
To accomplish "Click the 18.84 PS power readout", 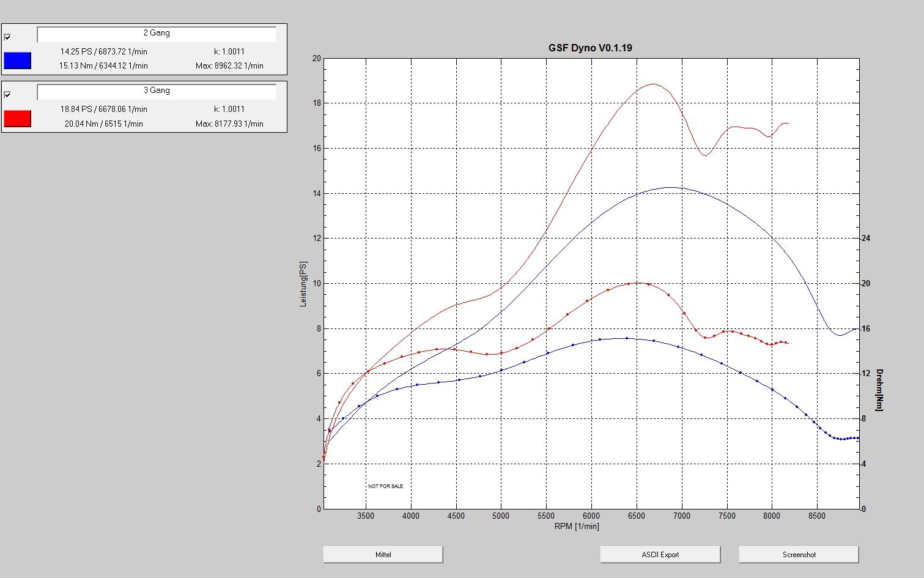I will (103, 109).
